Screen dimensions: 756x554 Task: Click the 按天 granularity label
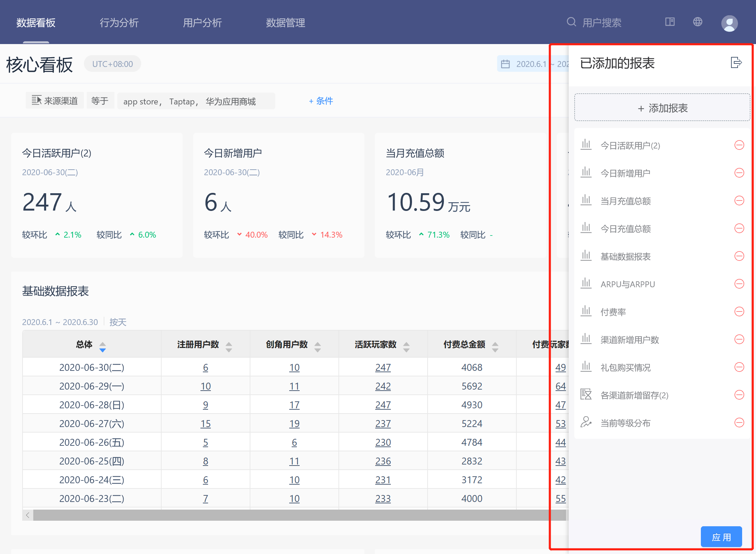[118, 322]
